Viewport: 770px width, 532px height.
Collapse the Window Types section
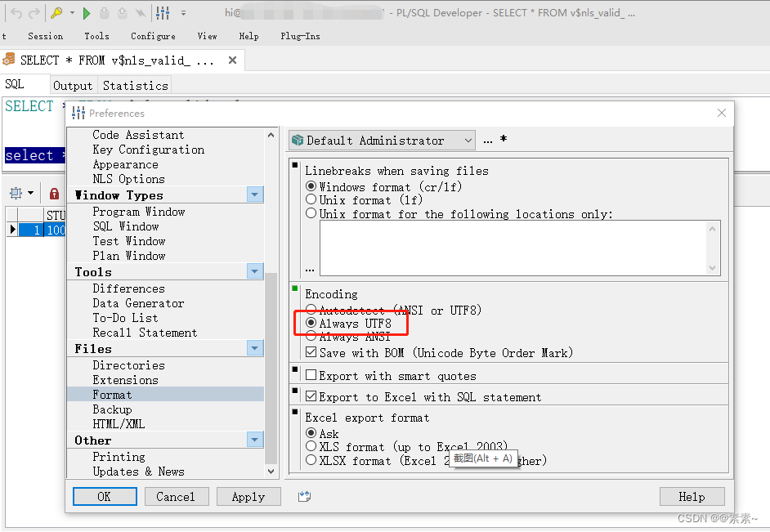tap(255, 194)
